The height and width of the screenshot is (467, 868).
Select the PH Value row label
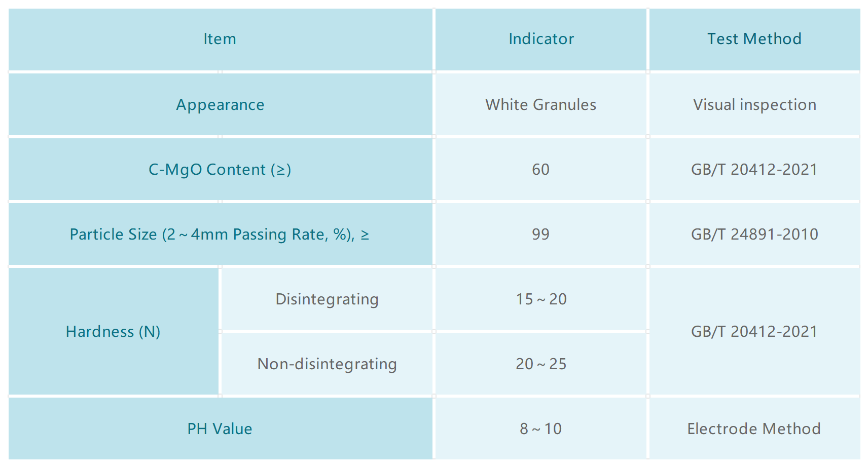point(220,429)
